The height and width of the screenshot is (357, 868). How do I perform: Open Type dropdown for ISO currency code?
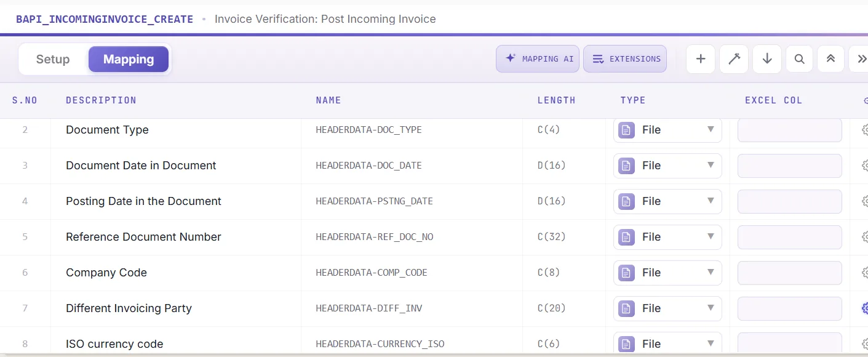[x=667, y=344]
